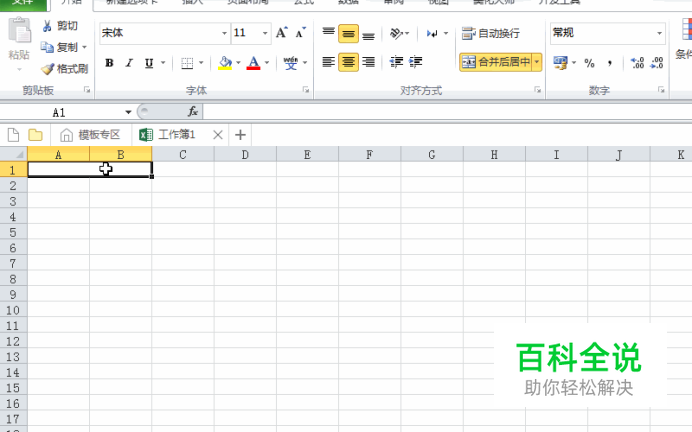The width and height of the screenshot is (692, 432).
Task: Click inside the formula bar input
Action: (x=447, y=112)
